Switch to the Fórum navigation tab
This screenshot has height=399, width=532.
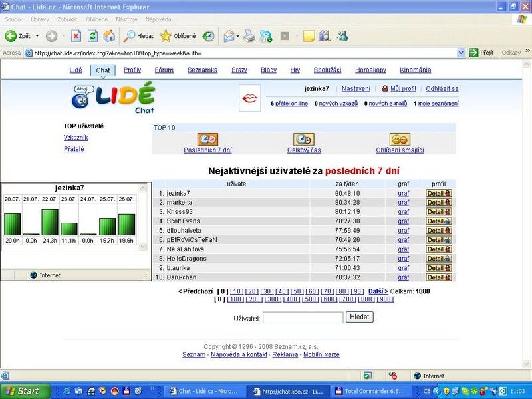(x=164, y=70)
